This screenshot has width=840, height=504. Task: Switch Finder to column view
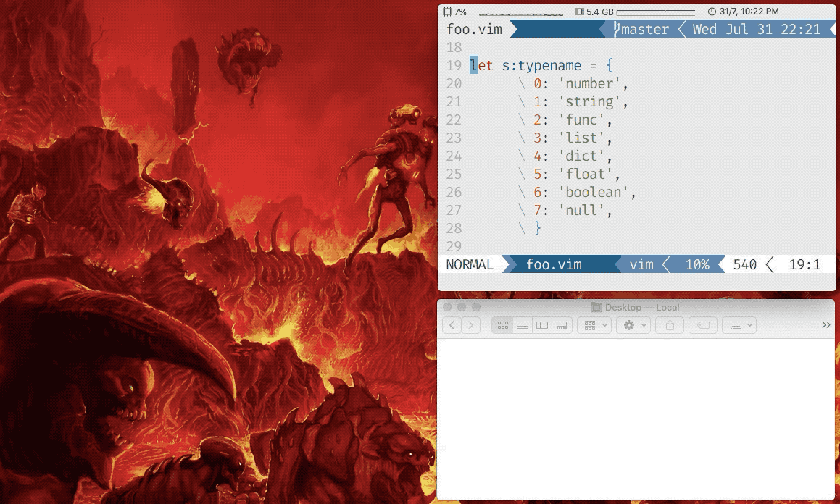[x=542, y=324]
